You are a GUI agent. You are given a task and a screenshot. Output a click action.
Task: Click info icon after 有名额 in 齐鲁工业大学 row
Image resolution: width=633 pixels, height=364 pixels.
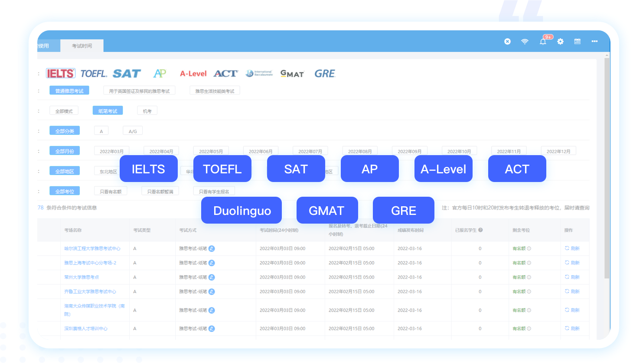529,292
